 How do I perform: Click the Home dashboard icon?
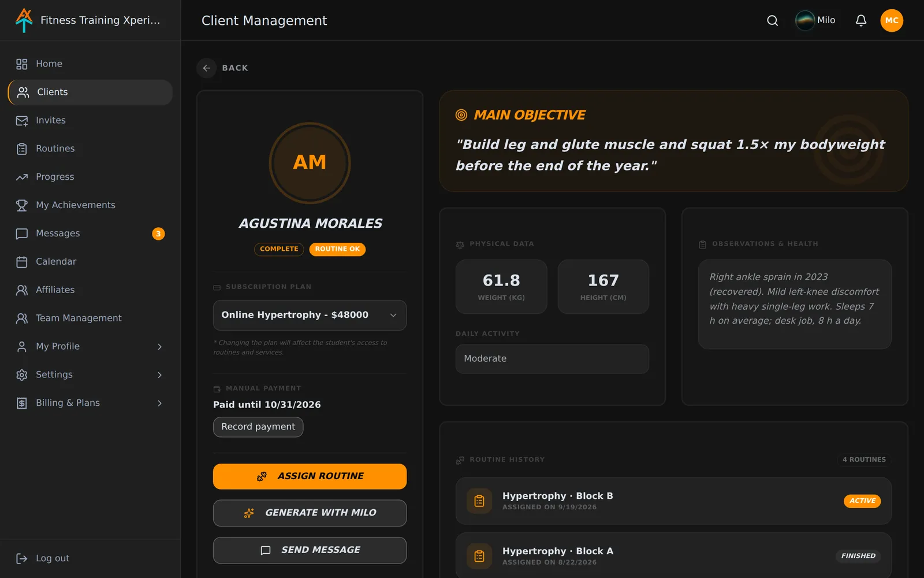pos(22,64)
